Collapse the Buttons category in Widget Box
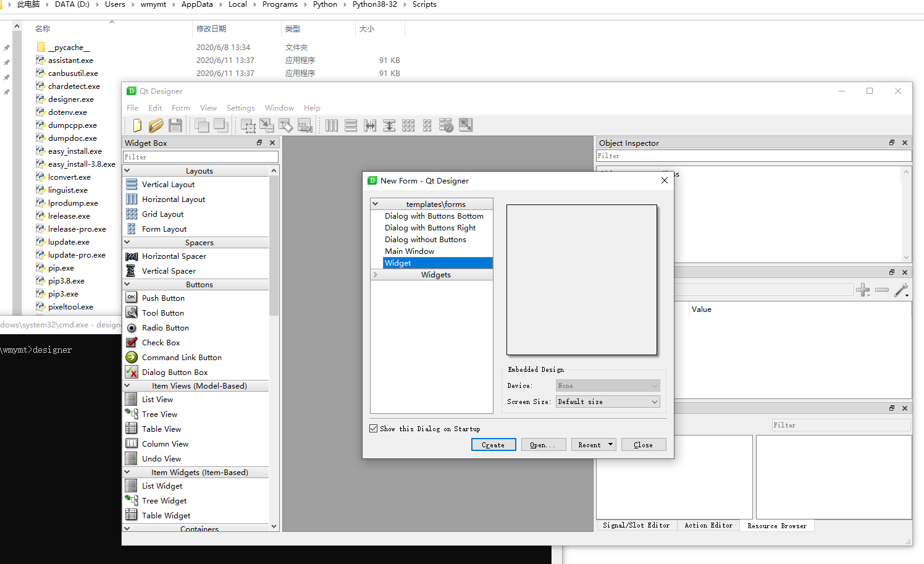This screenshot has width=924, height=564. click(127, 284)
